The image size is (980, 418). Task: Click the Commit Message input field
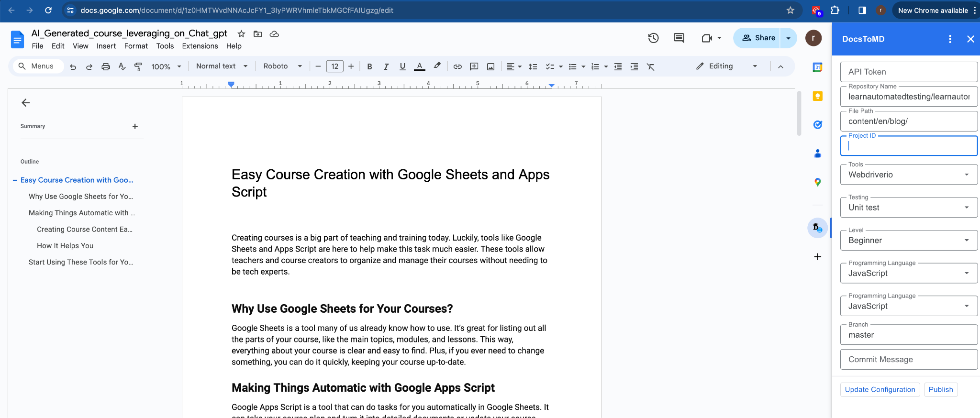[x=908, y=360]
